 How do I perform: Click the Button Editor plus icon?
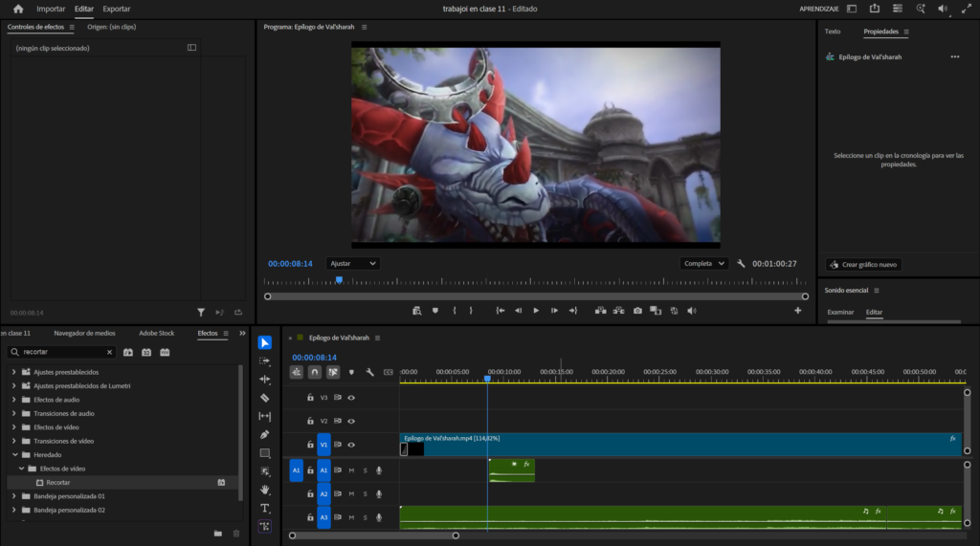click(797, 311)
